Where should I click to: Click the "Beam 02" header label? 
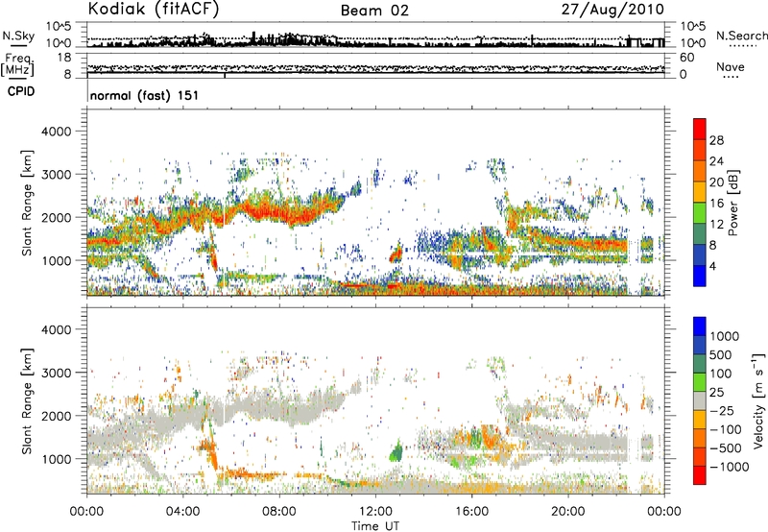click(374, 11)
